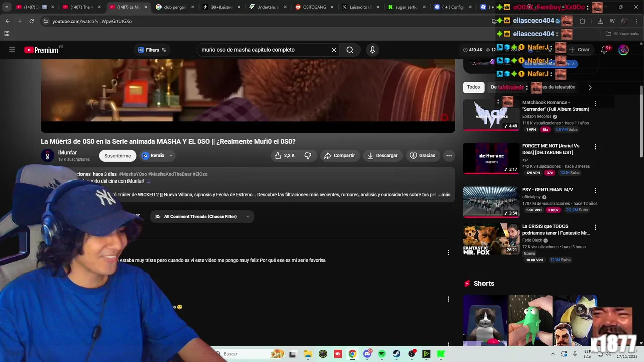Screen dimensions: 644x362
Task: Open the Remix button
Action: tap(153, 156)
